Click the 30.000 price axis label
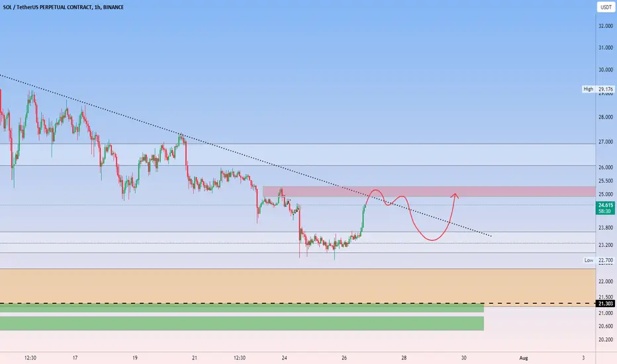This screenshot has height=364, width=617. tap(606, 69)
